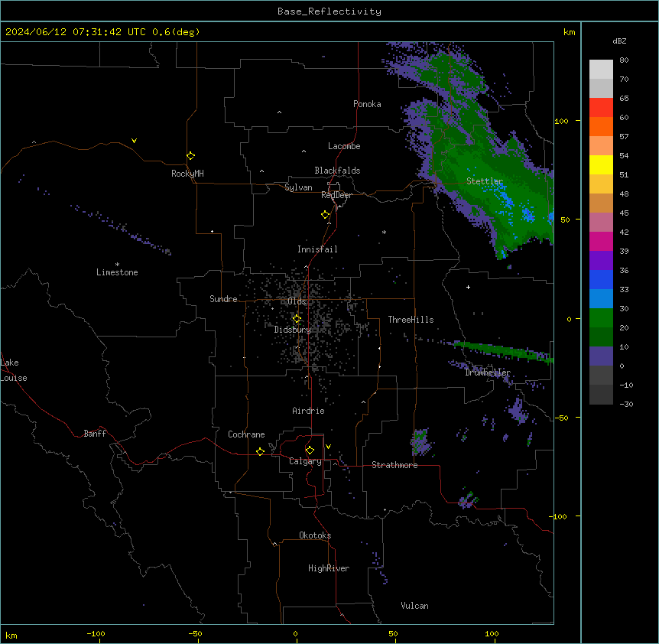659x644 pixels.
Task: Click the red swatch in the dBZ legend
Action: click(x=601, y=107)
